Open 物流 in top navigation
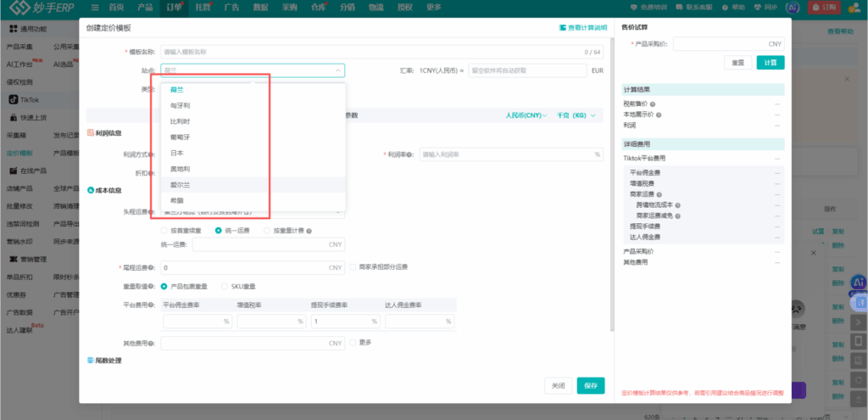Viewport: 868px width, 420px height. [376, 8]
